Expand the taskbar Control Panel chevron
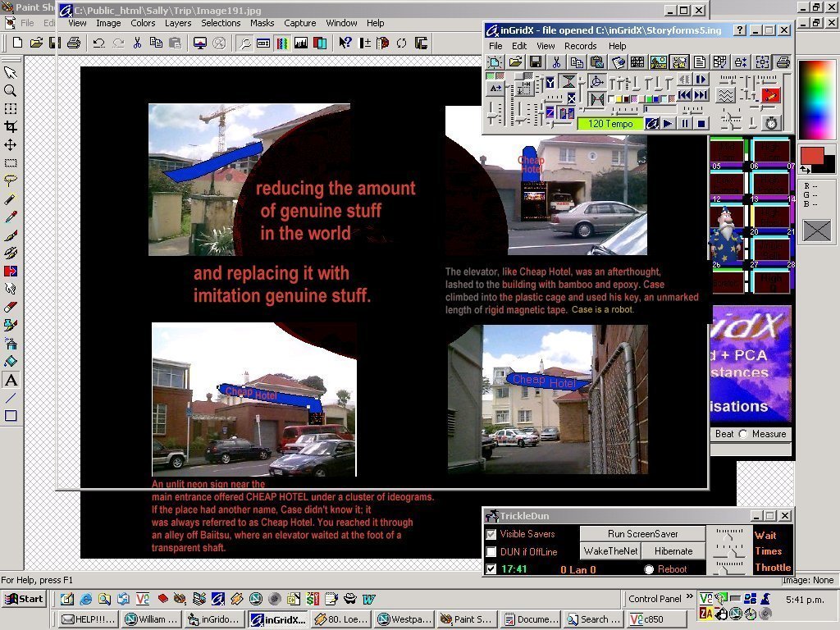Screen dimensions: 840x630 (689, 597)
